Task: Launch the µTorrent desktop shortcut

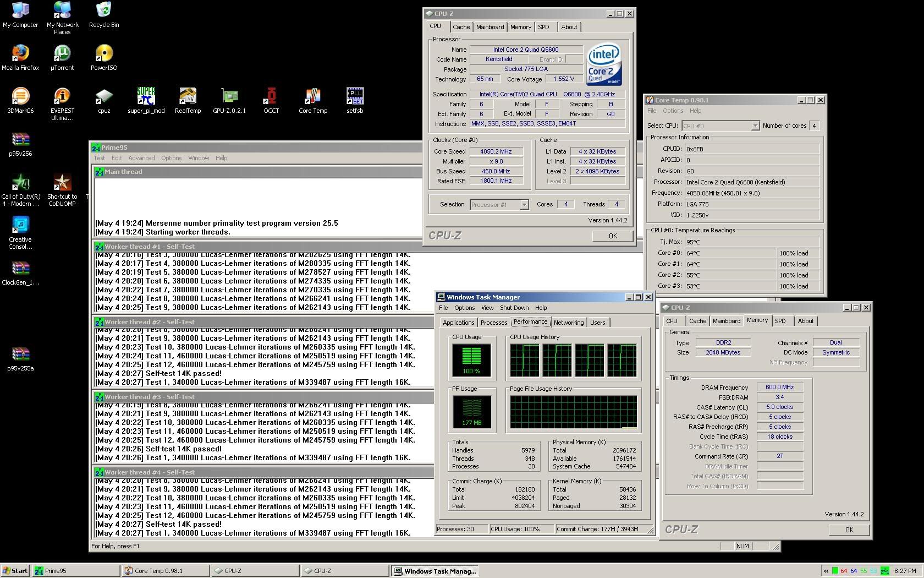Action: tap(62, 58)
